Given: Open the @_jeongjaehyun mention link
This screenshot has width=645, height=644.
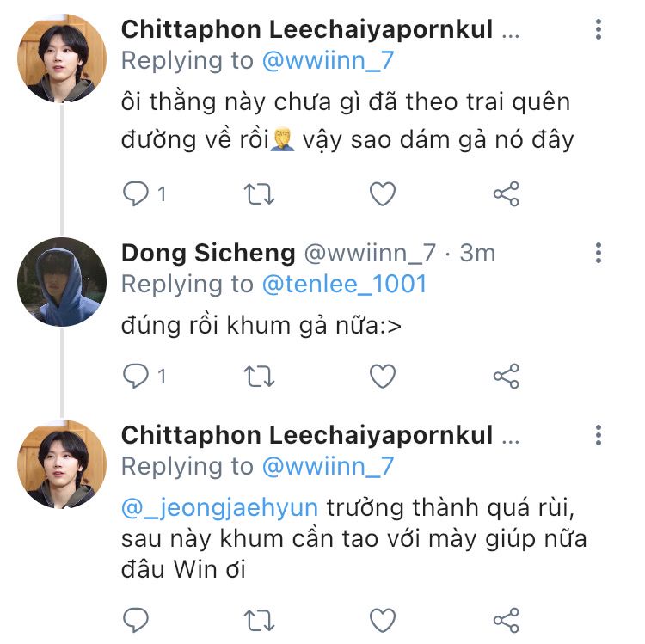Looking at the screenshot, I should [219, 508].
